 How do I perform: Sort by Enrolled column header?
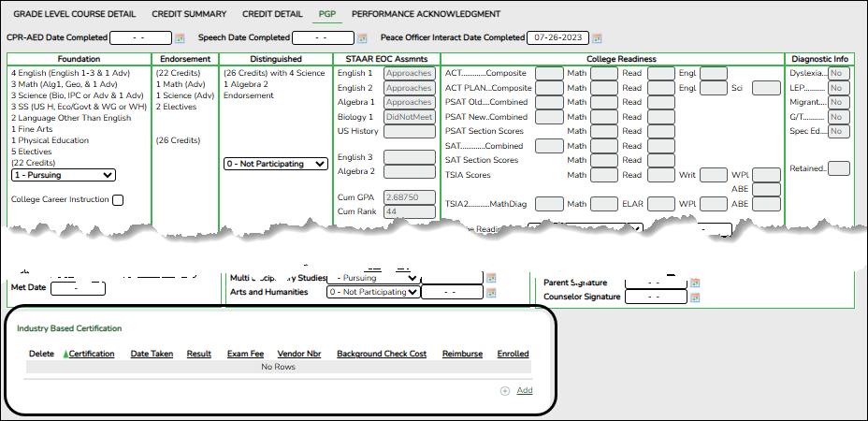[x=513, y=354]
